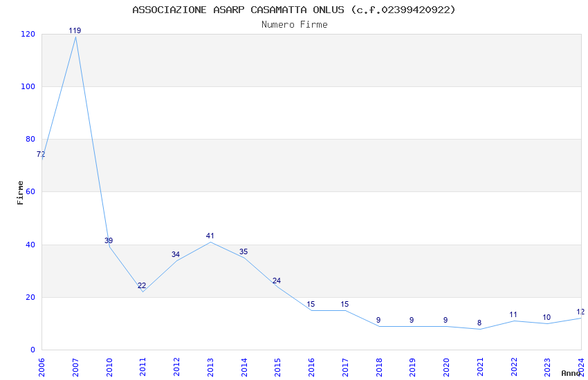Viewport: 588px width, 380px height.
Task: Click the data label 24 for 2015
Action: (277, 281)
